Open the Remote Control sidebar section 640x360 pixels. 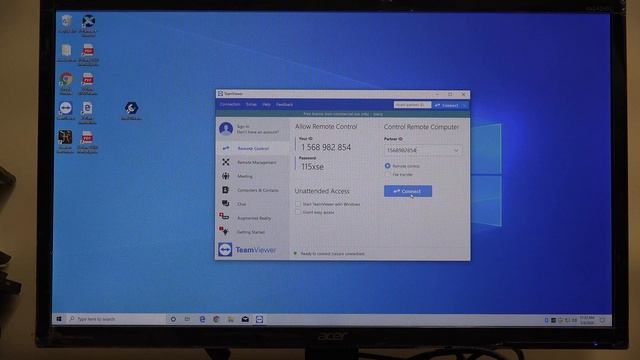coord(253,148)
